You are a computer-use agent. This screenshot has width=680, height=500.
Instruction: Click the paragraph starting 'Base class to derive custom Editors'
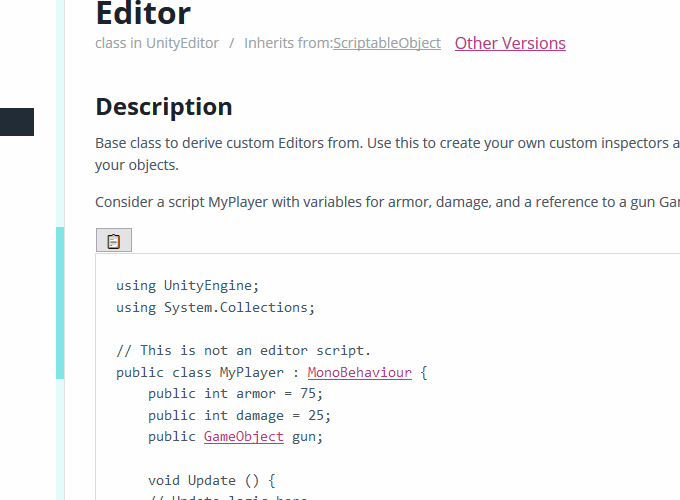tap(387, 154)
